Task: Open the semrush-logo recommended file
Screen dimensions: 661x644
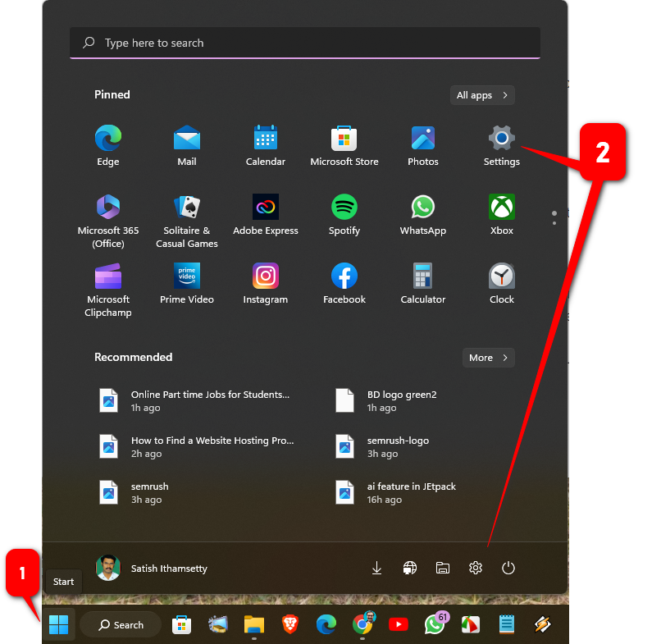Action: pos(383,446)
